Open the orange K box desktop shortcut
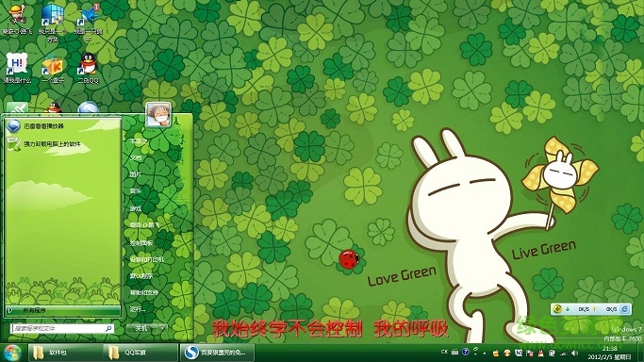Image resolution: width=644 pixels, height=362 pixels. point(53,69)
